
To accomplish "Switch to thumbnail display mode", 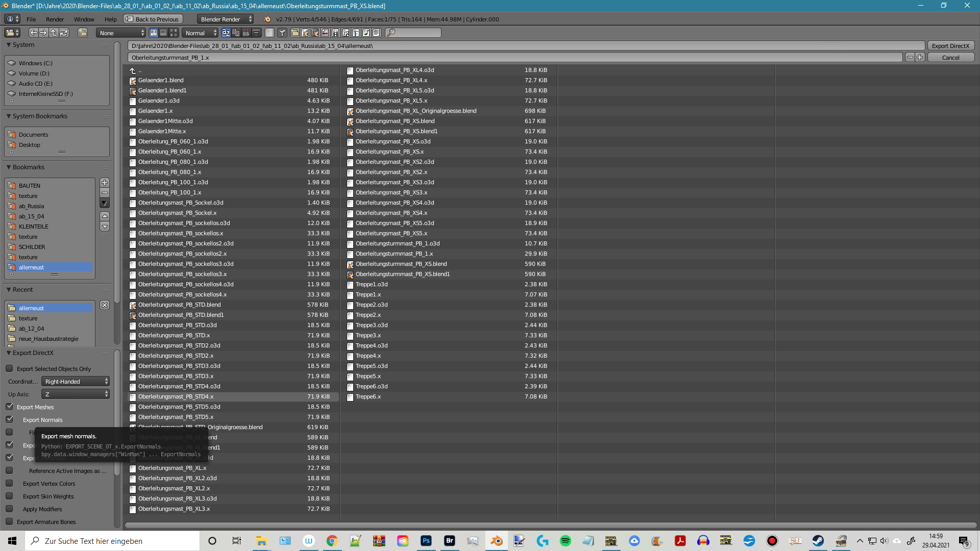I will click(174, 33).
